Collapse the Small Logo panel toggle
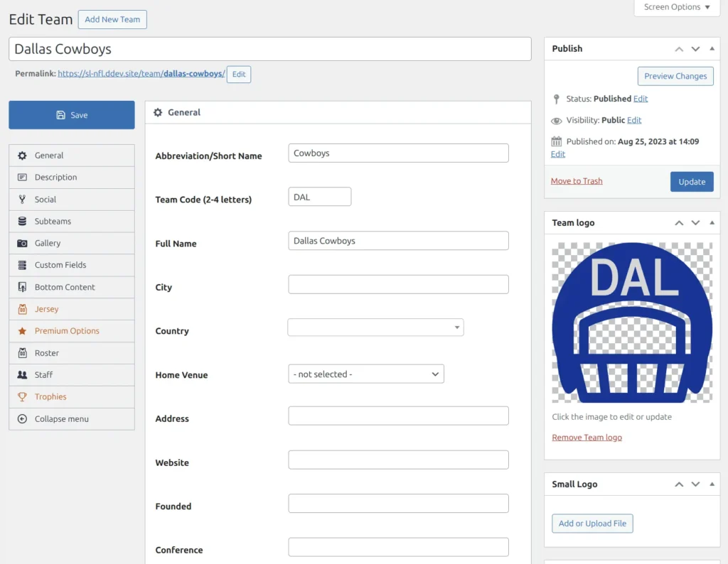The image size is (728, 564). [x=712, y=484]
